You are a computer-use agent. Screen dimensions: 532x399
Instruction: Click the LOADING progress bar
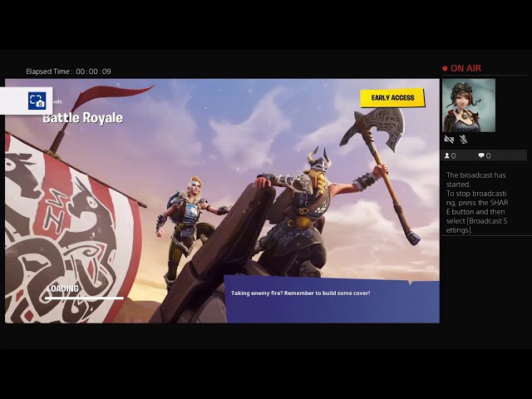[84, 298]
